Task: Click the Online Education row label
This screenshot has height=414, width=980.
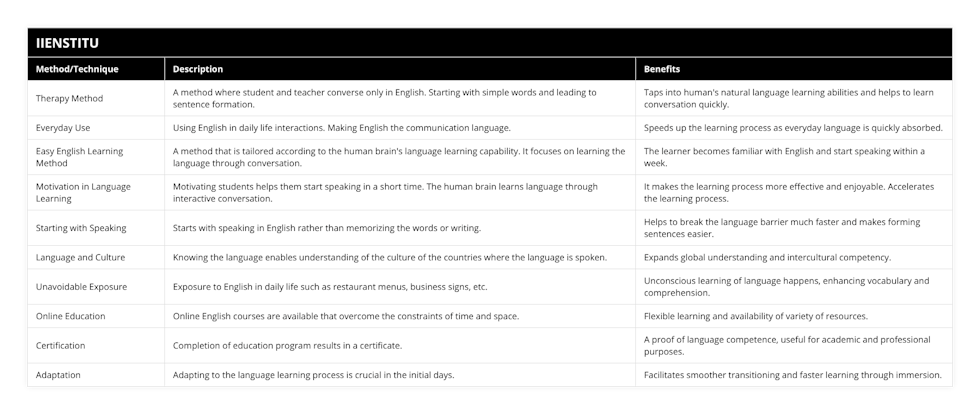Action: [70, 316]
